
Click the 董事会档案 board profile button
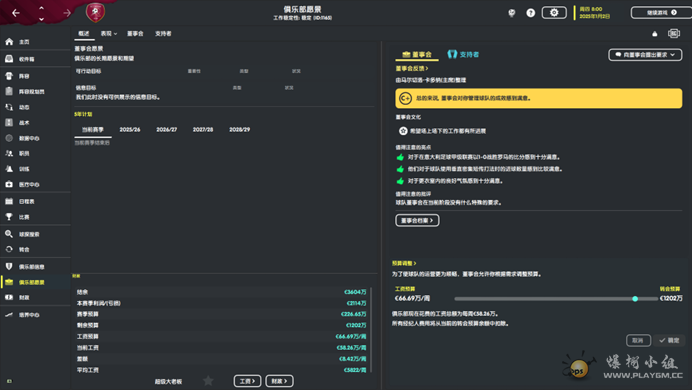click(417, 220)
